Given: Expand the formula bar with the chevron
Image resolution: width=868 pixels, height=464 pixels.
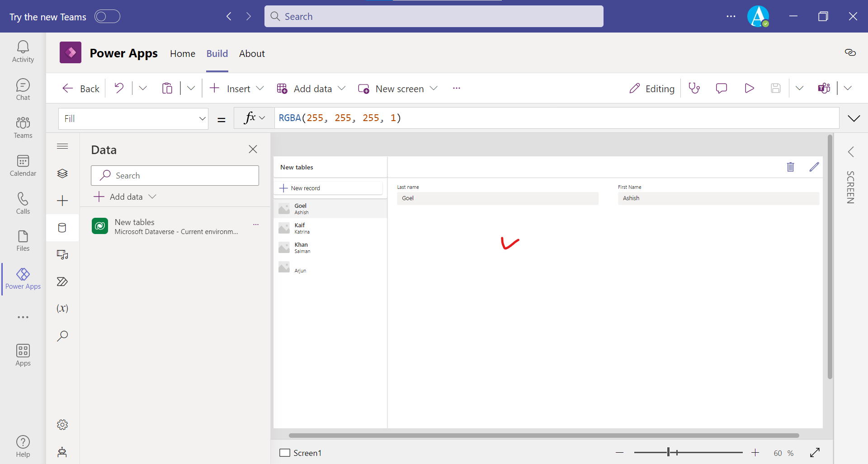Looking at the screenshot, I should pos(854,118).
